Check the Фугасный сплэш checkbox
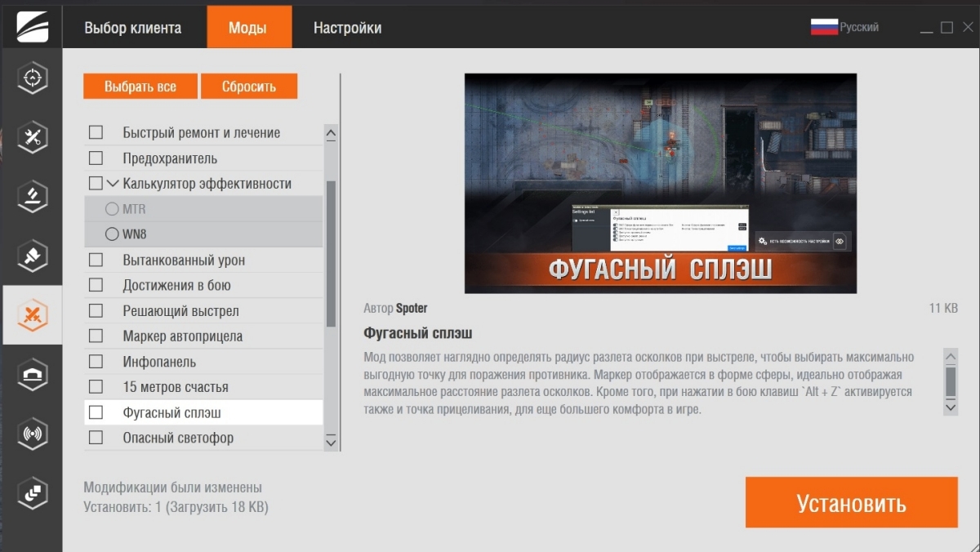This screenshot has width=980, height=552. (96, 412)
